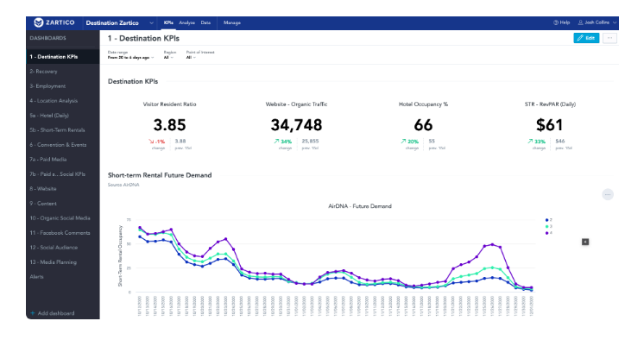Open the 2- Recovery dashboard

tap(63, 72)
